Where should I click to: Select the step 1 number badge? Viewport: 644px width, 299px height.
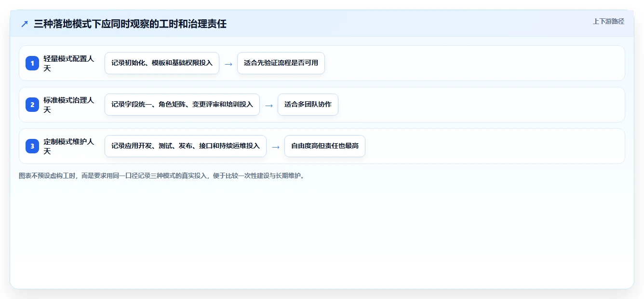(x=32, y=63)
